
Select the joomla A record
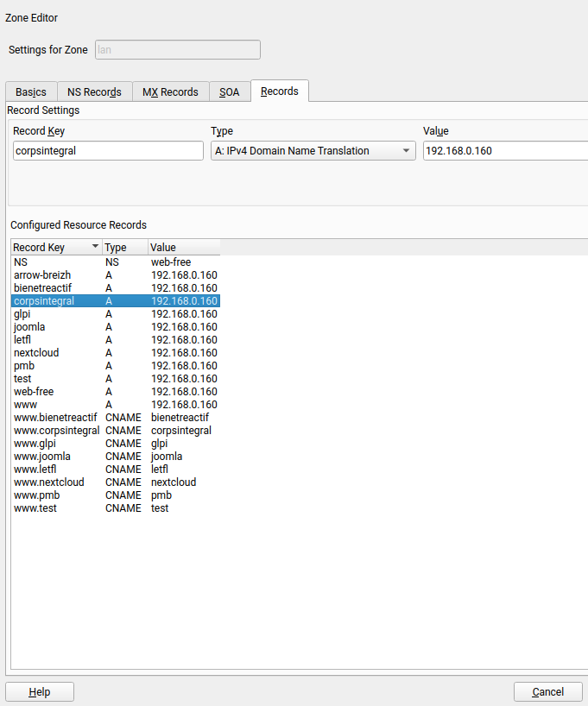point(116,327)
